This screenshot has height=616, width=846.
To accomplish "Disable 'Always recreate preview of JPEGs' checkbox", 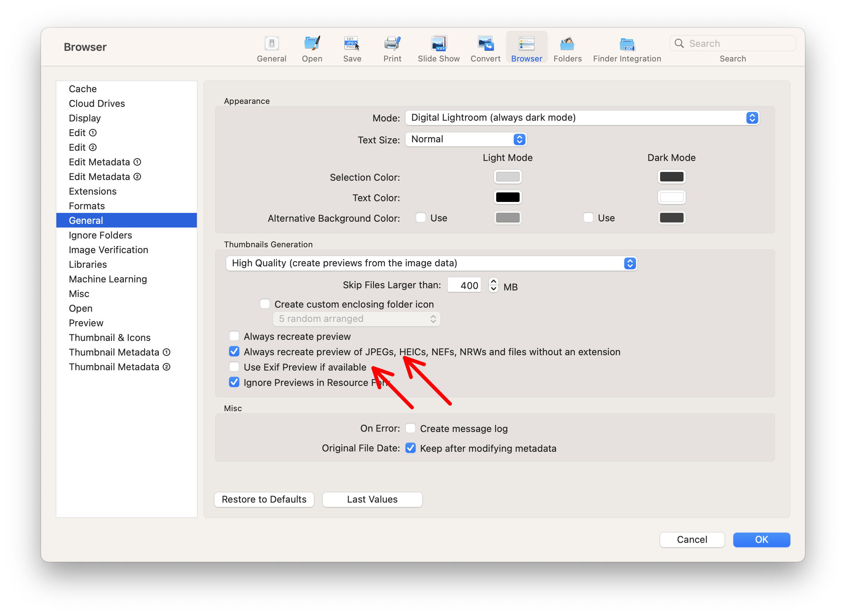I will pos(234,352).
